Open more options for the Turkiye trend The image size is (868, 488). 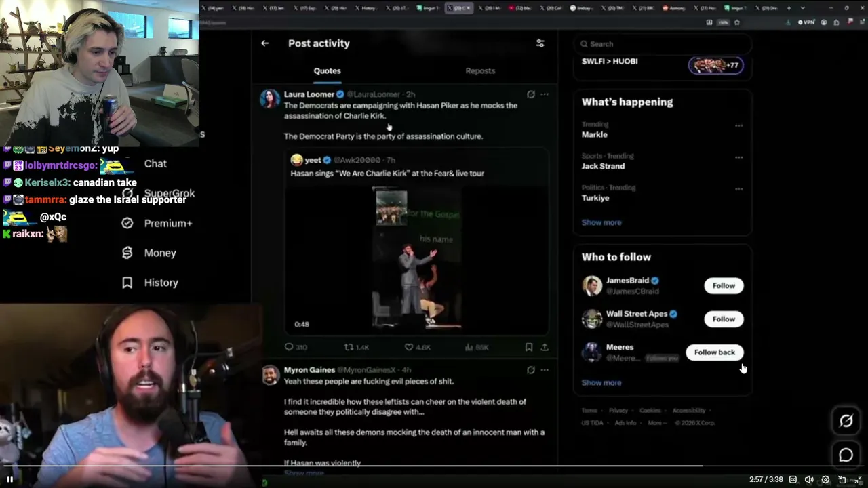(x=738, y=189)
